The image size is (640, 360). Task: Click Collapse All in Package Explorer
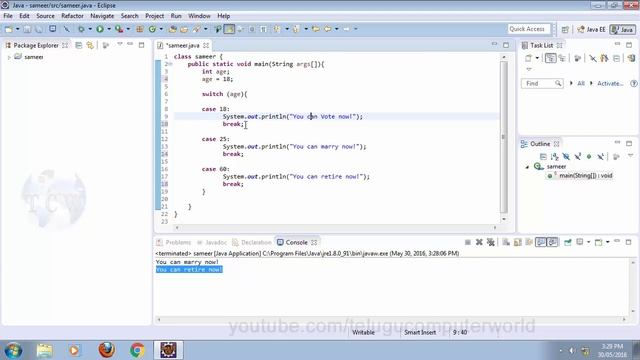point(79,45)
